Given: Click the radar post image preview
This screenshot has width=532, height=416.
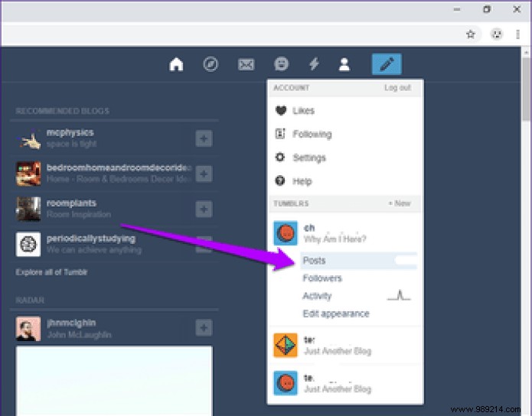Looking at the screenshot, I should coord(114,381).
